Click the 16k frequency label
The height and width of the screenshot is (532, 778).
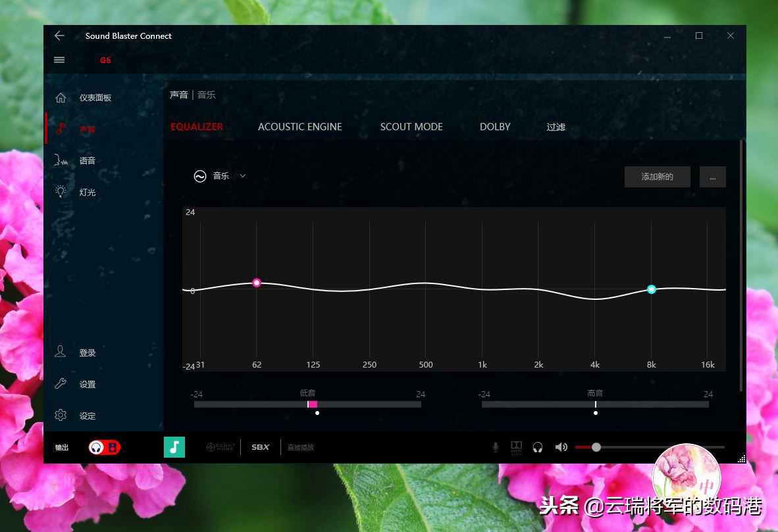tap(708, 365)
